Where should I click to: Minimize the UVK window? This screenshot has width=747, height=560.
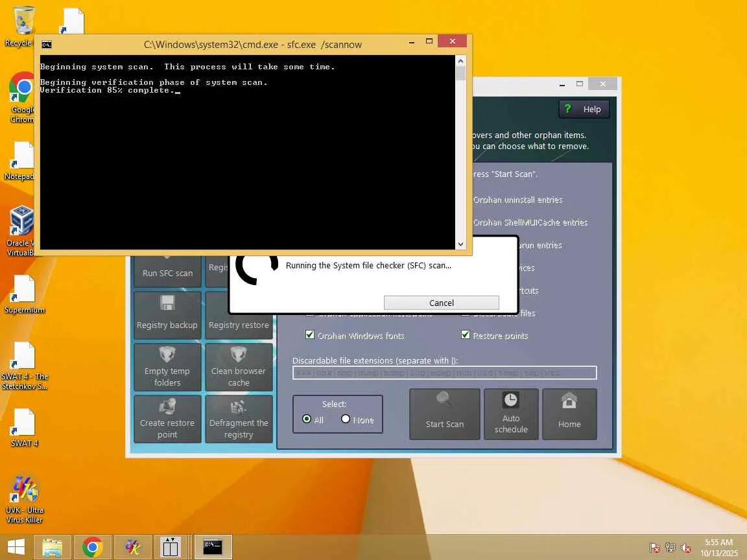[x=562, y=84]
